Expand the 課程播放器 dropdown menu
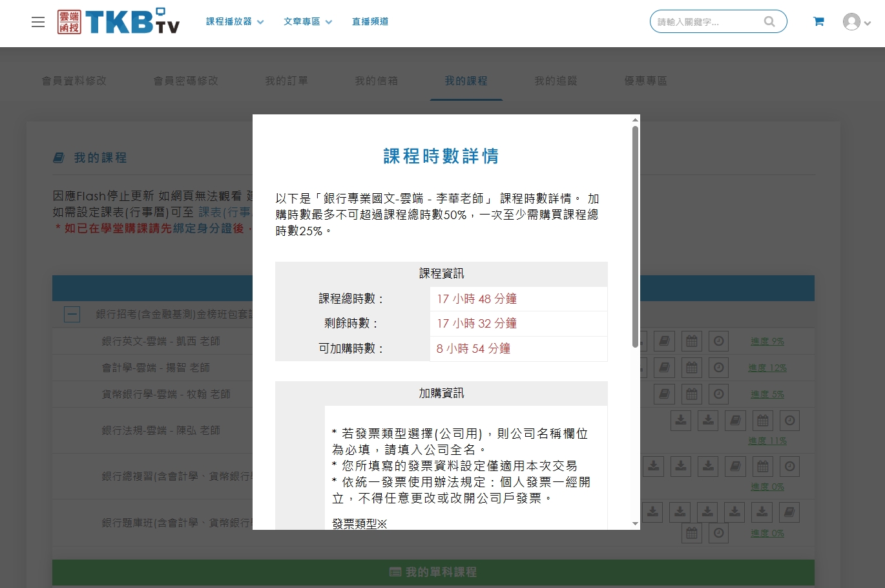Image resolution: width=885 pixels, height=588 pixels. [234, 22]
